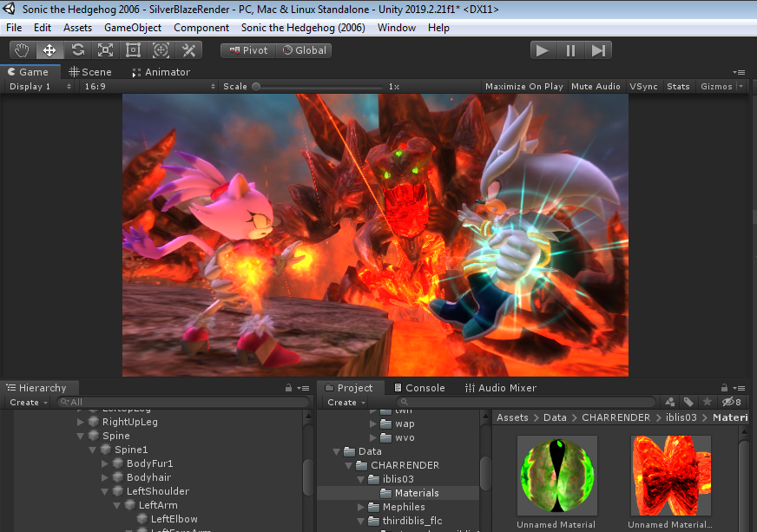Collapse the LeftShoulder hierarchy node
The width and height of the screenshot is (757, 532).
click(105, 491)
